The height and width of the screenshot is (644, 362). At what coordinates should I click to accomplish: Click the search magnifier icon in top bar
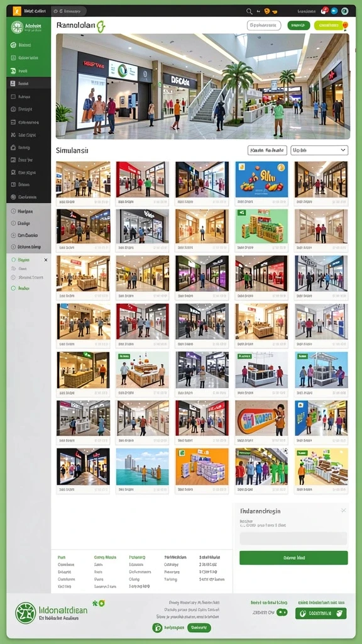tap(249, 11)
